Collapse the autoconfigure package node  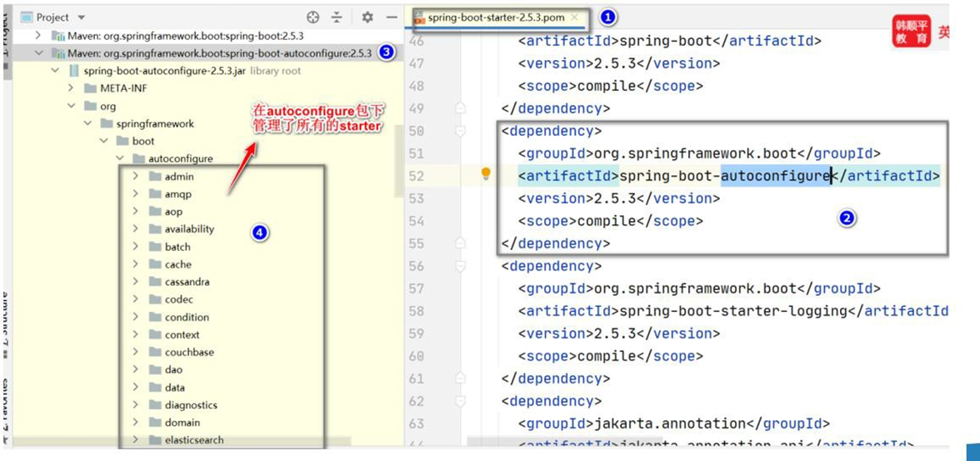[120, 158]
